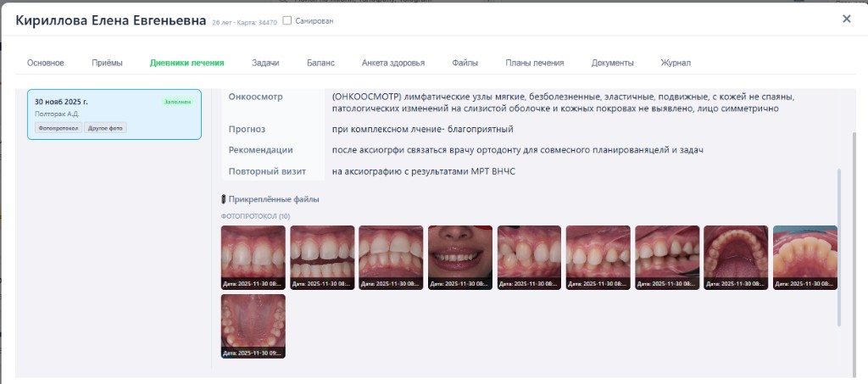Screen dimensions: 868x384
Task: Click the Прогноз field label
Action: [247, 130]
